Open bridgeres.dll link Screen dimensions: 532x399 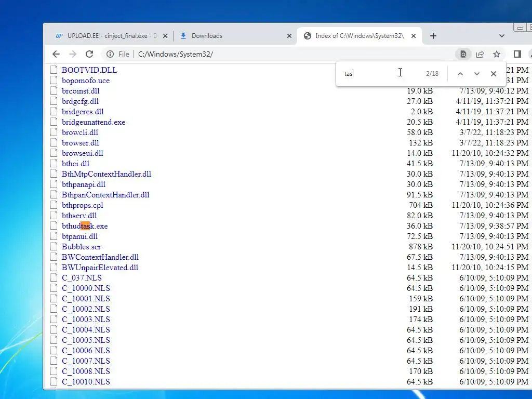click(83, 112)
